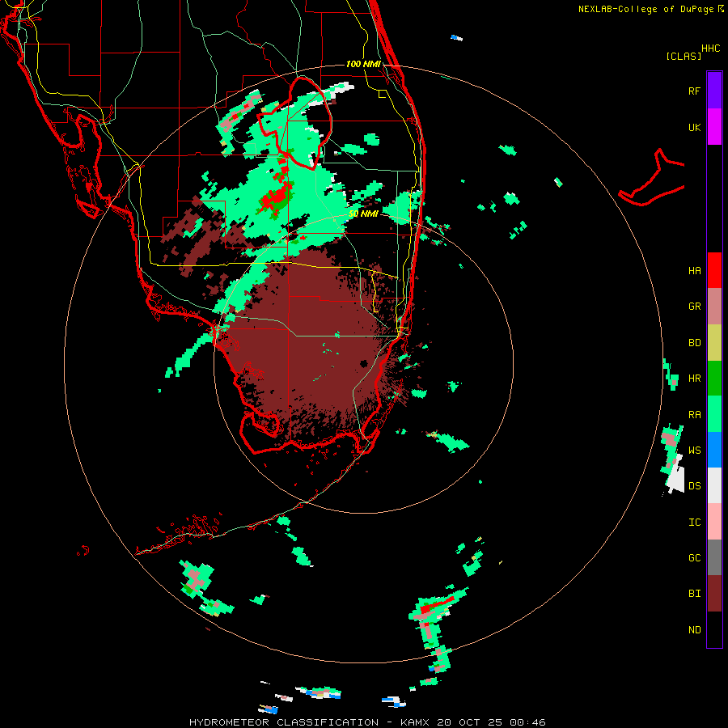Click the '[CLAS]' units label
The image size is (728, 728).
(x=684, y=56)
